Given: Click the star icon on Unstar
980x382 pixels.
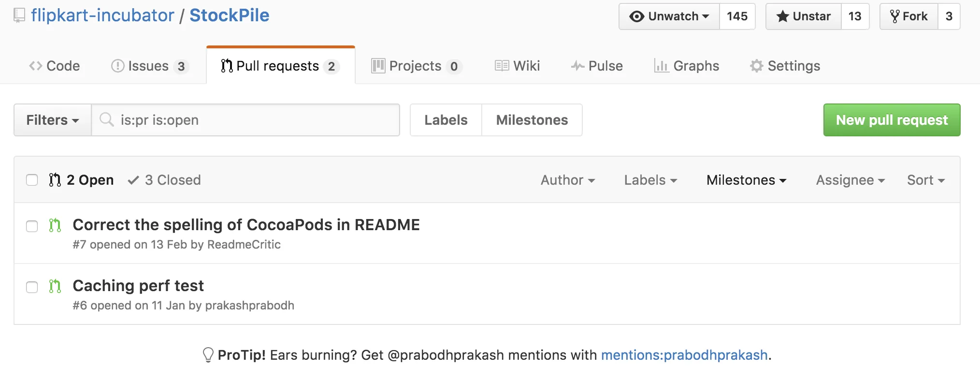Looking at the screenshot, I should click(782, 16).
